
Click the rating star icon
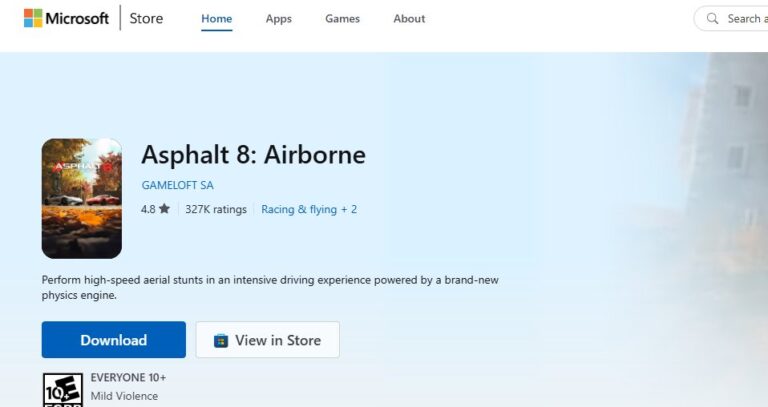pos(164,209)
